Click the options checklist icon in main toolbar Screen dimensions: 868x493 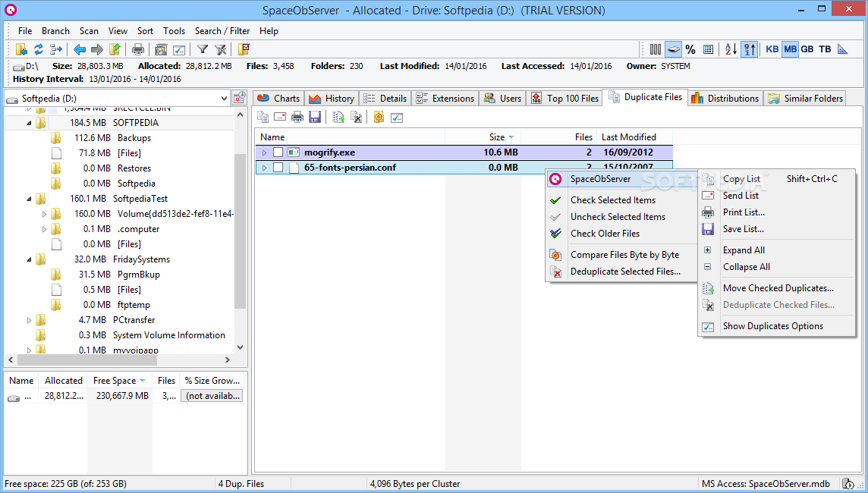(x=179, y=49)
